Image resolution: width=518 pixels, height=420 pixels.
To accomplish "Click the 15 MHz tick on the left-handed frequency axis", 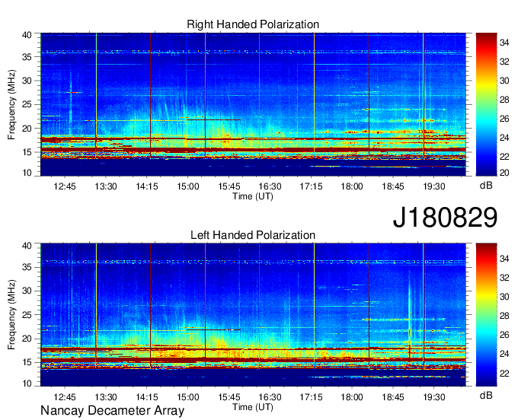I will click(x=27, y=362).
